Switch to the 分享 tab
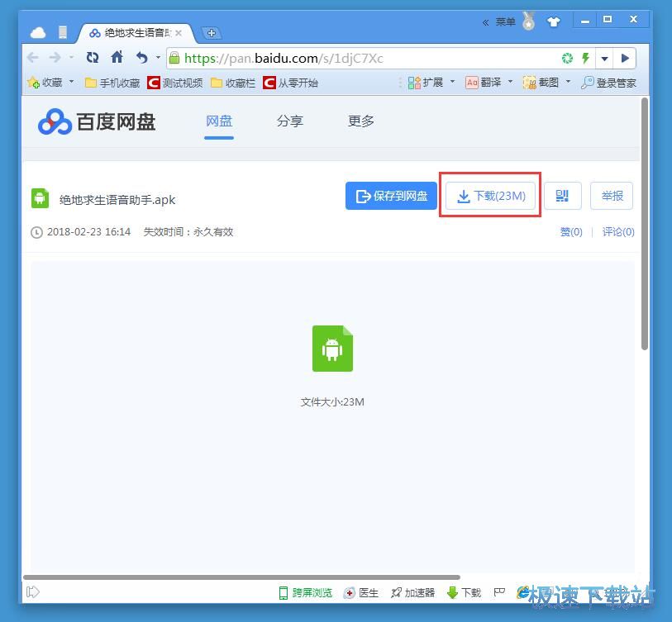The image size is (672, 622). [289, 121]
